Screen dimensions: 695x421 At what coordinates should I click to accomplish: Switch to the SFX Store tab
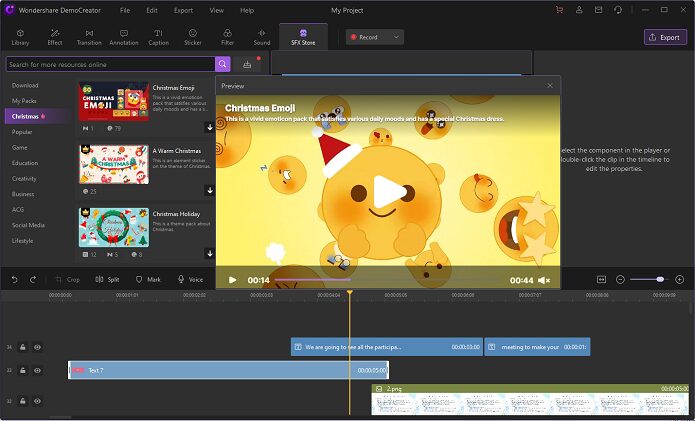click(303, 37)
